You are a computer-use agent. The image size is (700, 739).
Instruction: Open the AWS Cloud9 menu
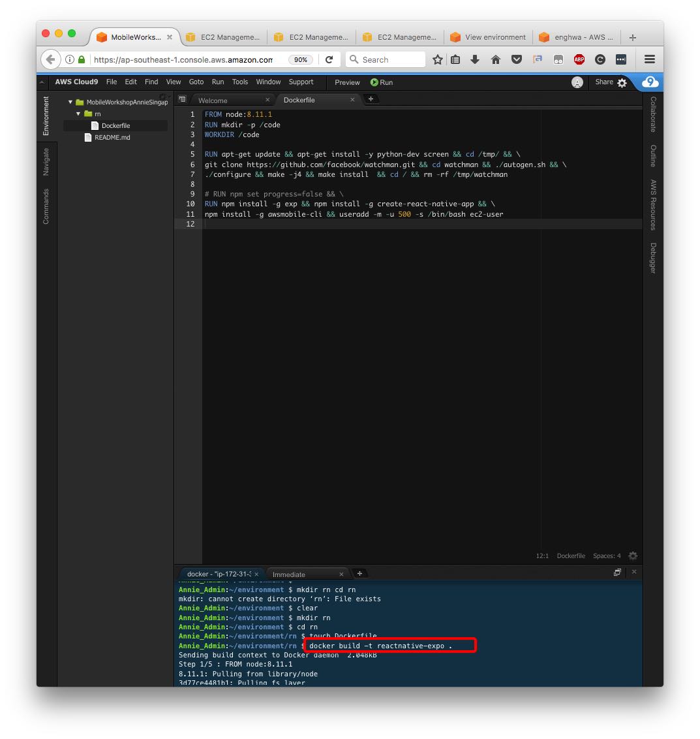click(x=76, y=82)
